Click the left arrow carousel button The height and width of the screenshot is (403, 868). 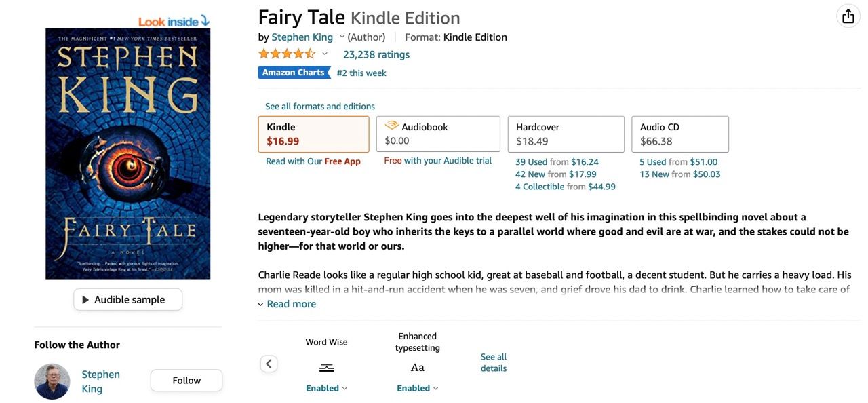269,364
